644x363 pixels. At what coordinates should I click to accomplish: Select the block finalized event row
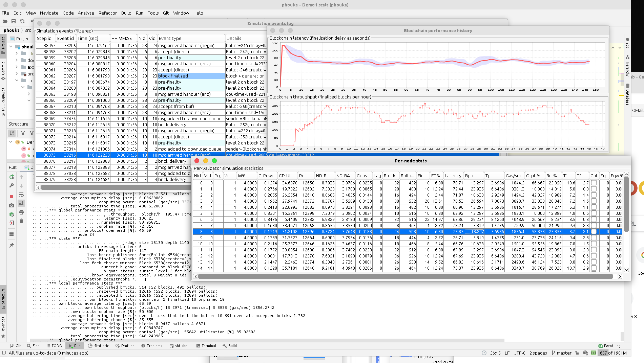click(151, 76)
